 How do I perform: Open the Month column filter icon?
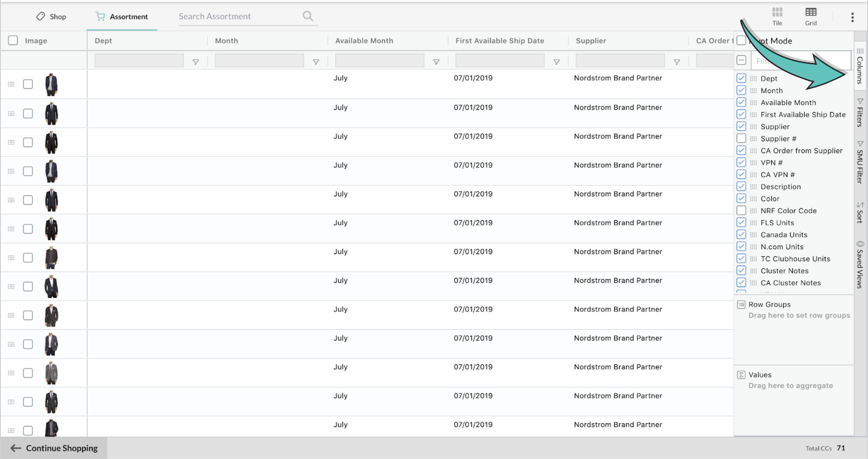coord(316,62)
